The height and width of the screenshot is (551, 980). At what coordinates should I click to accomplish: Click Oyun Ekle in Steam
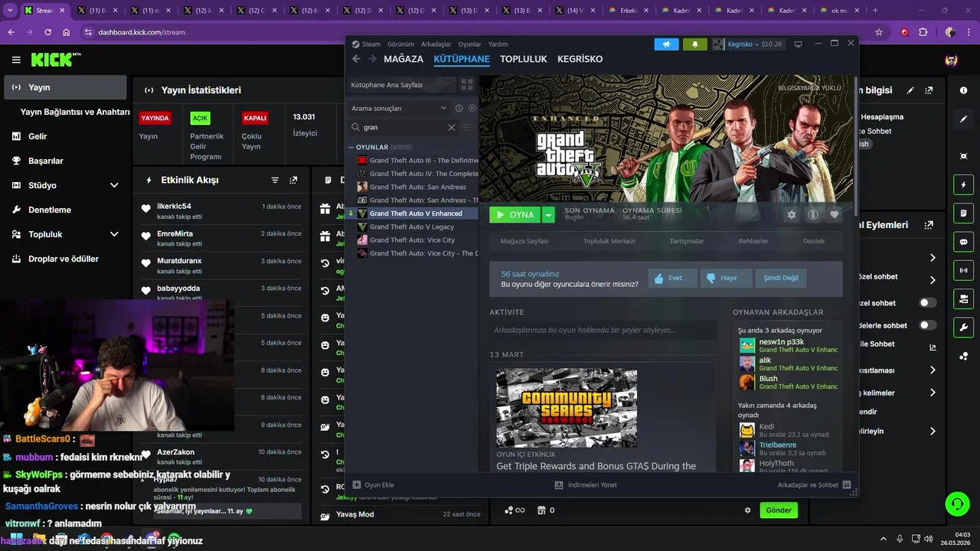point(374,485)
